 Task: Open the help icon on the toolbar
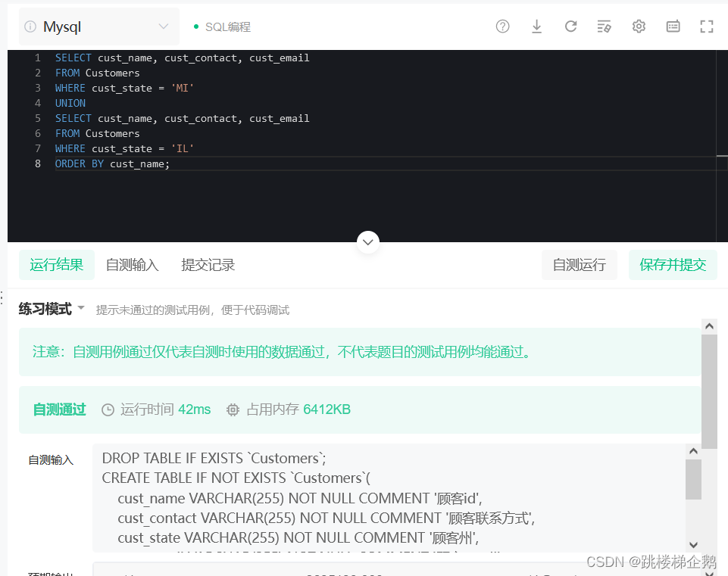[502, 26]
